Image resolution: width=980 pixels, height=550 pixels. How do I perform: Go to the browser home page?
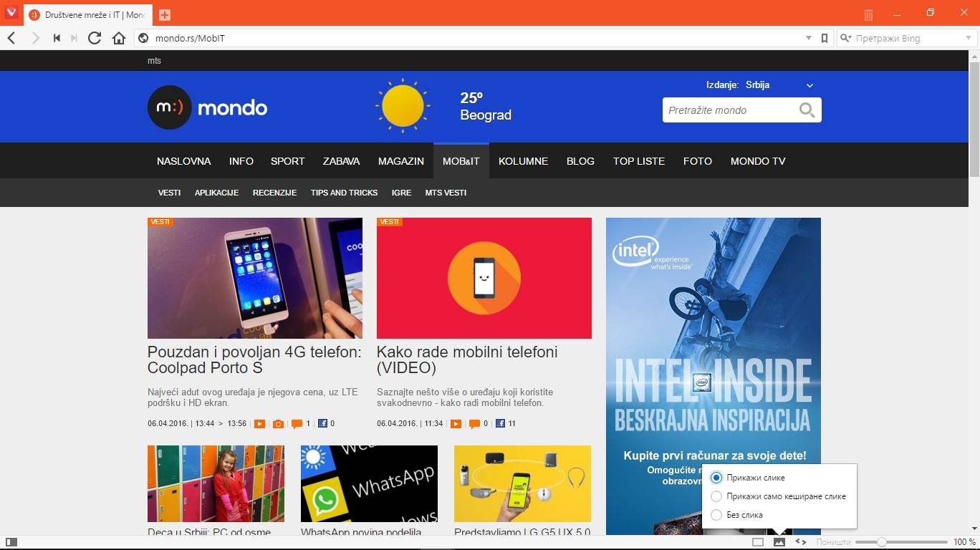click(x=119, y=38)
